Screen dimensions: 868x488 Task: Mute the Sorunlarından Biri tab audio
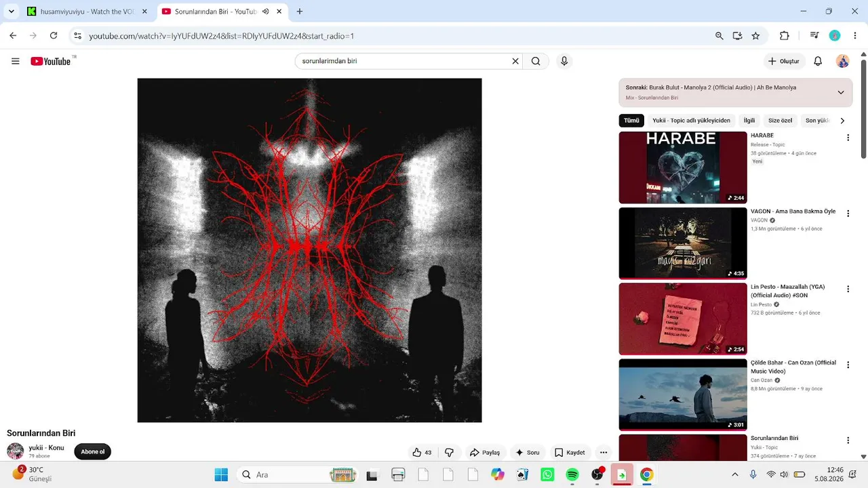click(265, 12)
